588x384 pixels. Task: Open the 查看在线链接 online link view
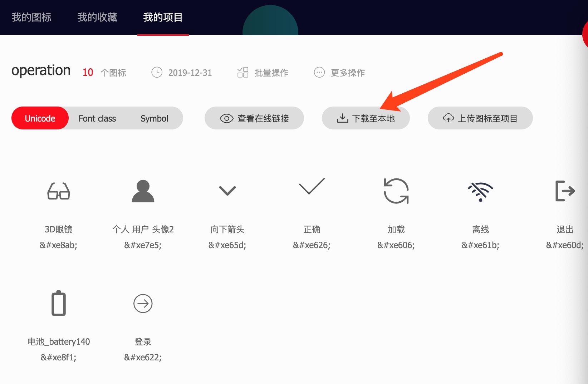(x=254, y=118)
